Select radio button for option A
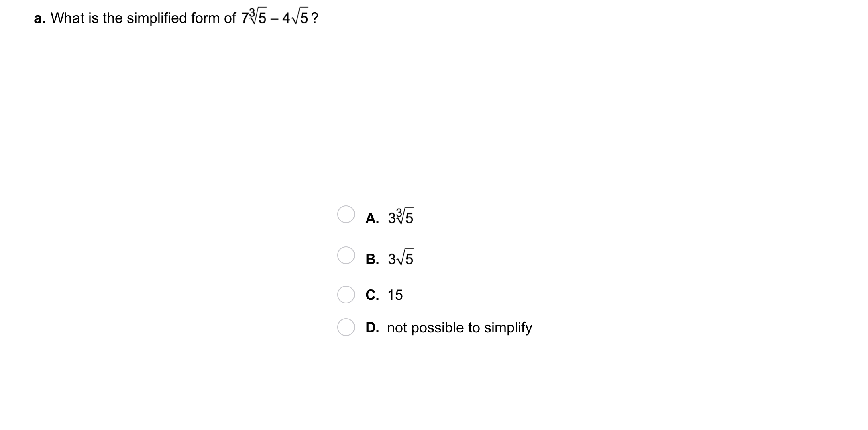Image resolution: width=868 pixels, height=430 pixels. point(346,214)
